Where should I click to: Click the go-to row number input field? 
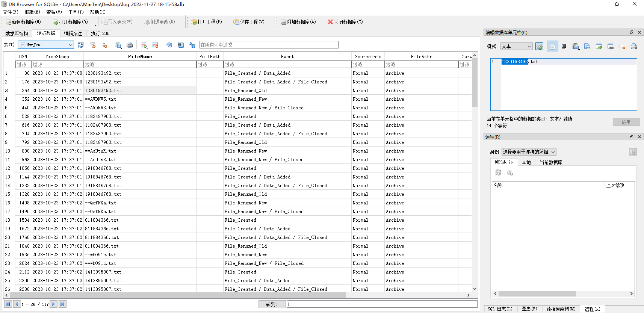pyautogui.click(x=382, y=304)
